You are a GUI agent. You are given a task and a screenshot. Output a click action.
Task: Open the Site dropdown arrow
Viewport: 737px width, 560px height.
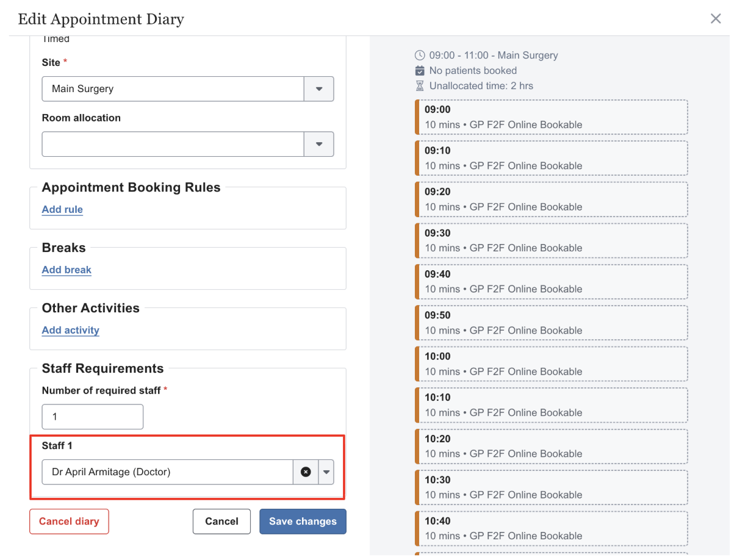[x=318, y=89]
